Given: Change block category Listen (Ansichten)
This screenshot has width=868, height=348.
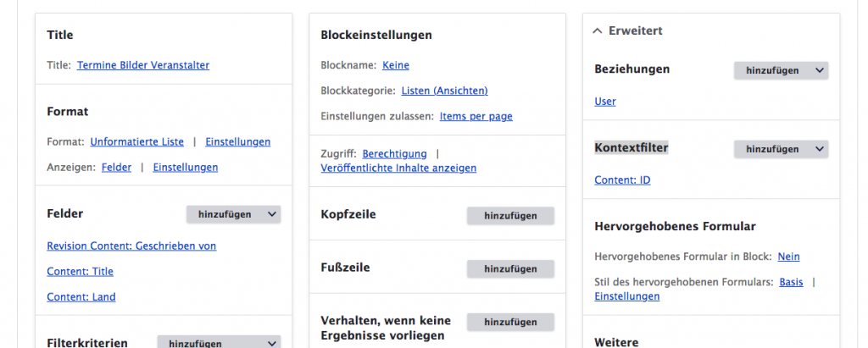Looking at the screenshot, I should click(444, 91).
